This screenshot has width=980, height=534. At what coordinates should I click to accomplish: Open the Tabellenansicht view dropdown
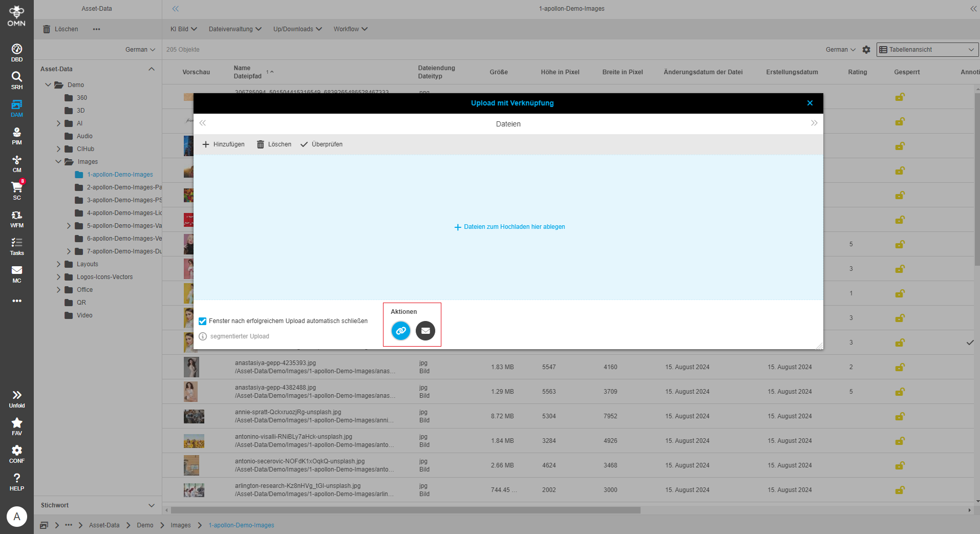[926, 49]
